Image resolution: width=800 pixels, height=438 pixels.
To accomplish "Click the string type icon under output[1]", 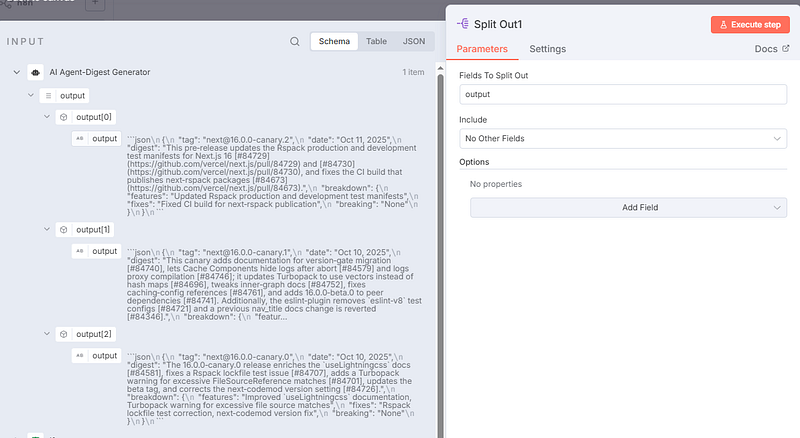I will (x=80, y=251).
